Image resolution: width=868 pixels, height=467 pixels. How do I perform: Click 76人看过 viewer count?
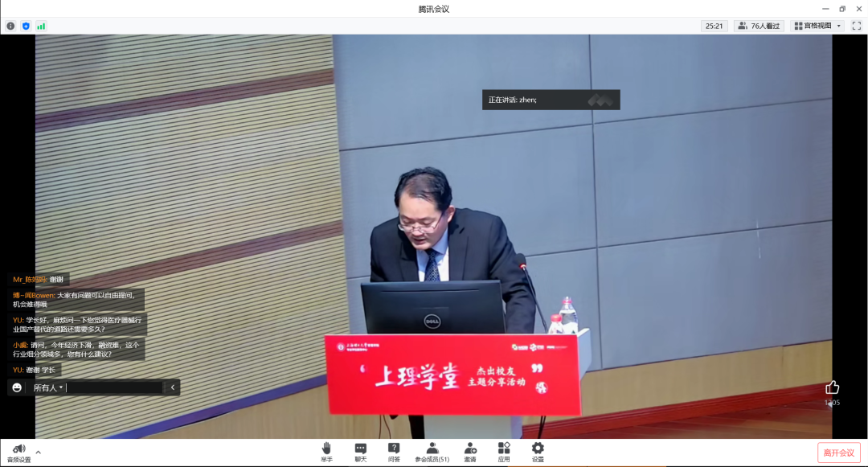point(756,25)
